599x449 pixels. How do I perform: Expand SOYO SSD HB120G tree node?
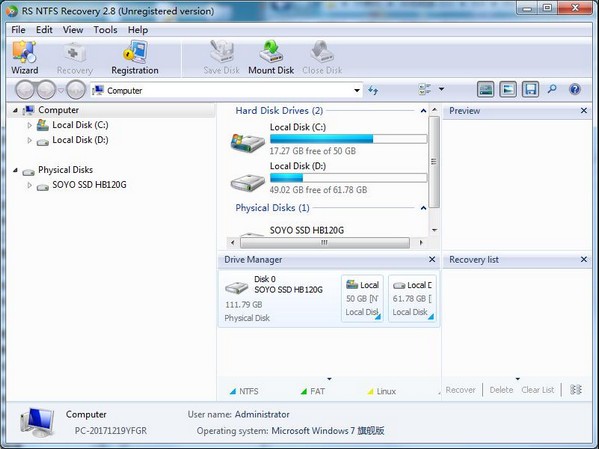click(x=29, y=185)
